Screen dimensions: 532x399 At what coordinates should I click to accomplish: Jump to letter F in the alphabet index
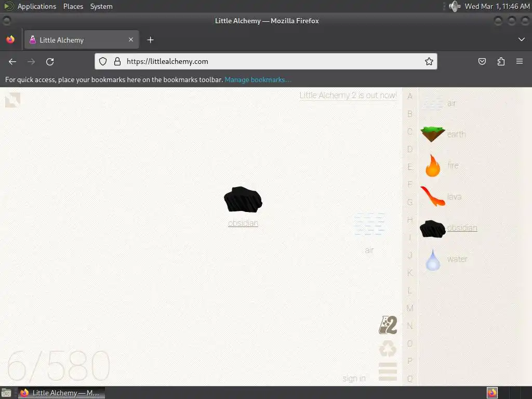coord(410,184)
